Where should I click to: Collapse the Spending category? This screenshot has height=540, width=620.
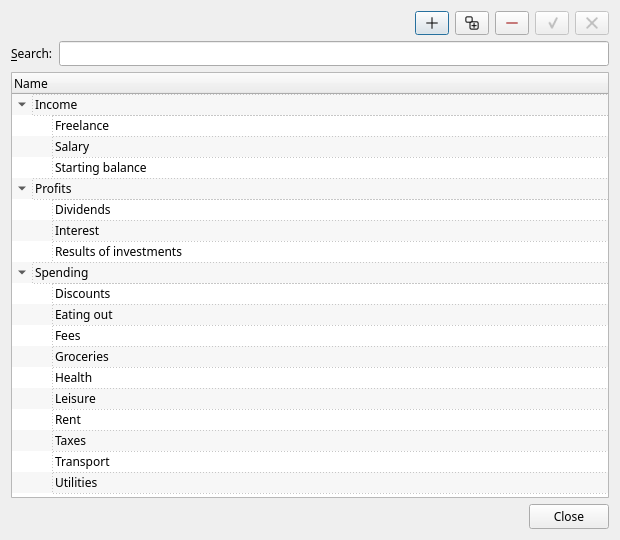coord(22,272)
